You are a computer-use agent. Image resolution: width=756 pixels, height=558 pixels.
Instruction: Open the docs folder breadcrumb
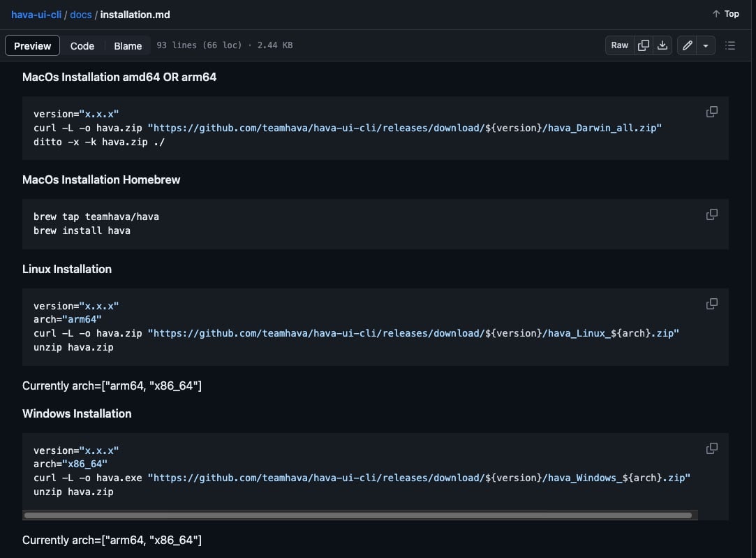[x=80, y=15]
